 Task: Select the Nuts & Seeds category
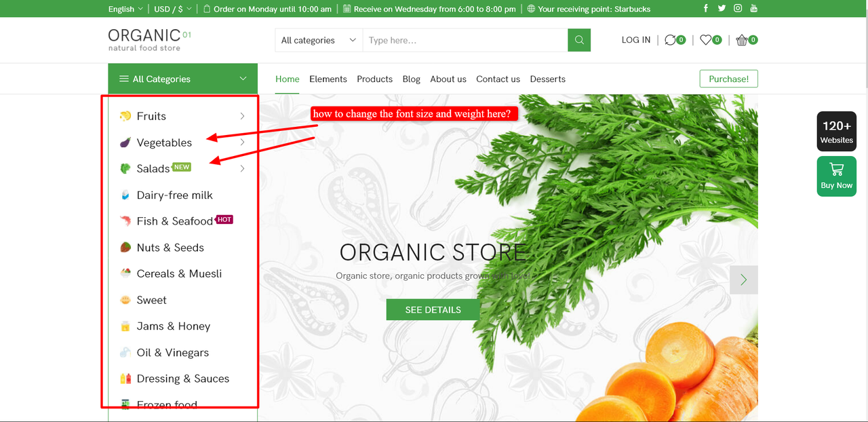(170, 248)
